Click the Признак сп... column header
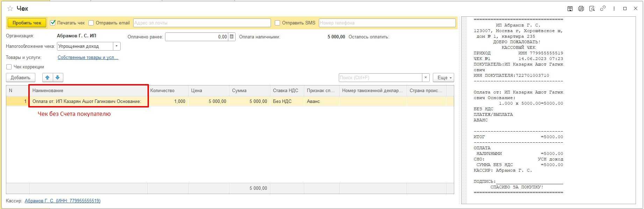 (x=322, y=91)
